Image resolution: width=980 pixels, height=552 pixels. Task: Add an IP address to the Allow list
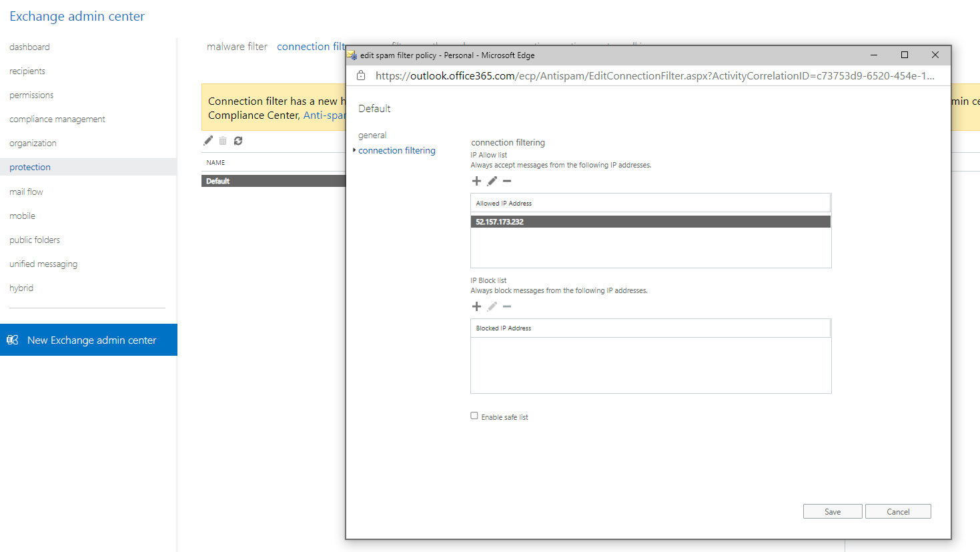(x=476, y=181)
